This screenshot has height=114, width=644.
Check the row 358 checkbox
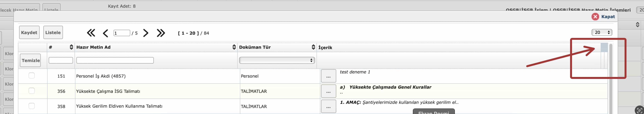click(32, 106)
